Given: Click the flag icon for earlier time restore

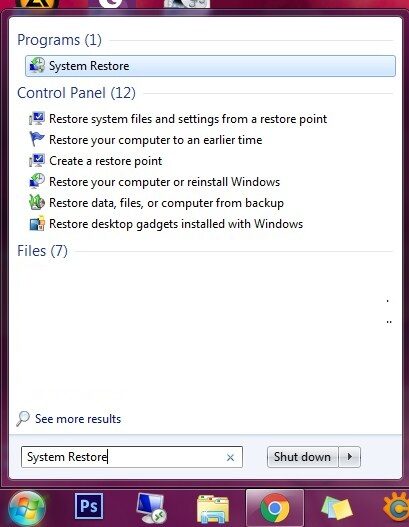Looking at the screenshot, I should click(37, 139).
